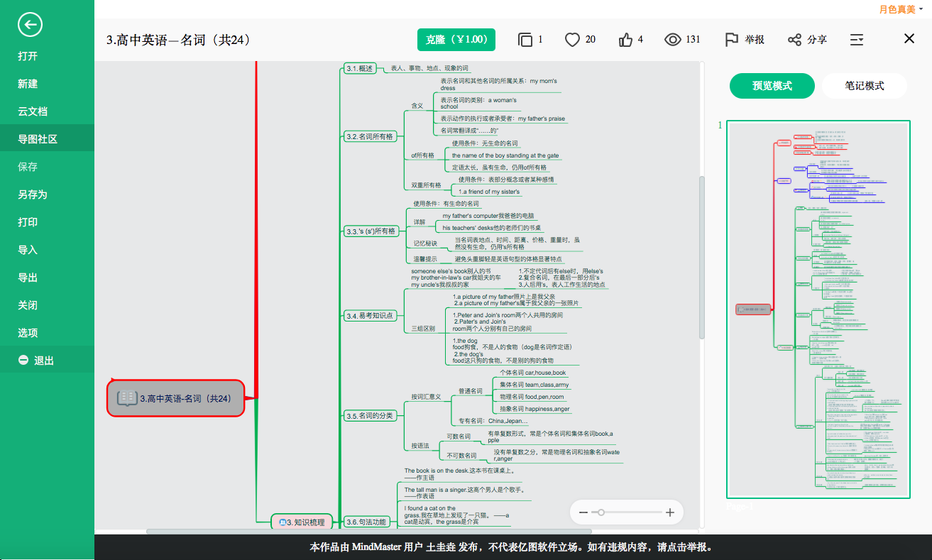Image resolution: width=932 pixels, height=560 pixels.
Task: Click the book icon on root node
Action: 127,398
